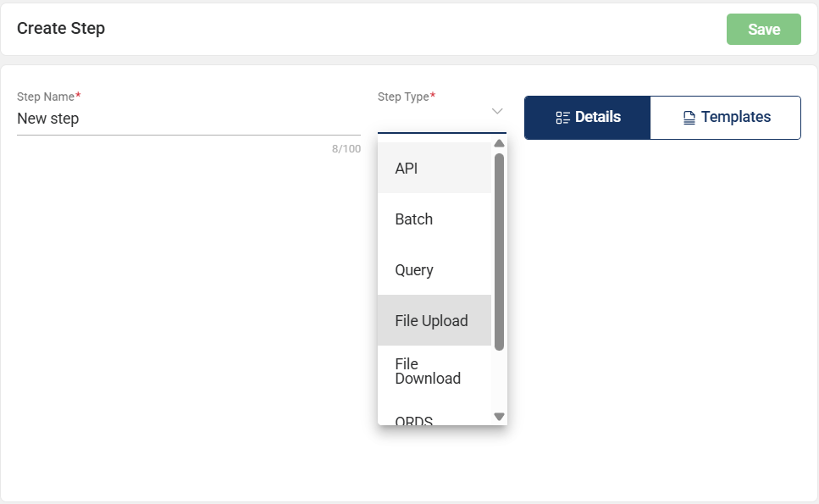The image size is (819, 504).
Task: Choose File Download step type
Action: [434, 371]
